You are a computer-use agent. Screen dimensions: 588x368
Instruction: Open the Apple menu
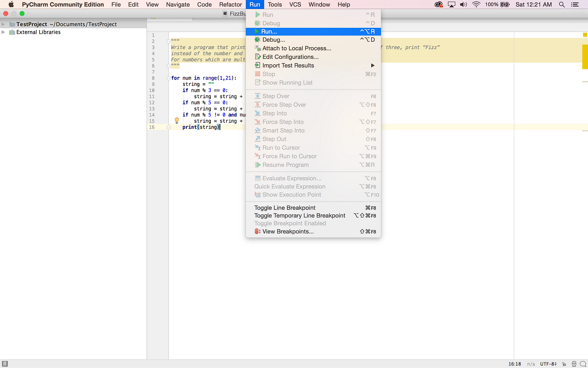[11, 4]
